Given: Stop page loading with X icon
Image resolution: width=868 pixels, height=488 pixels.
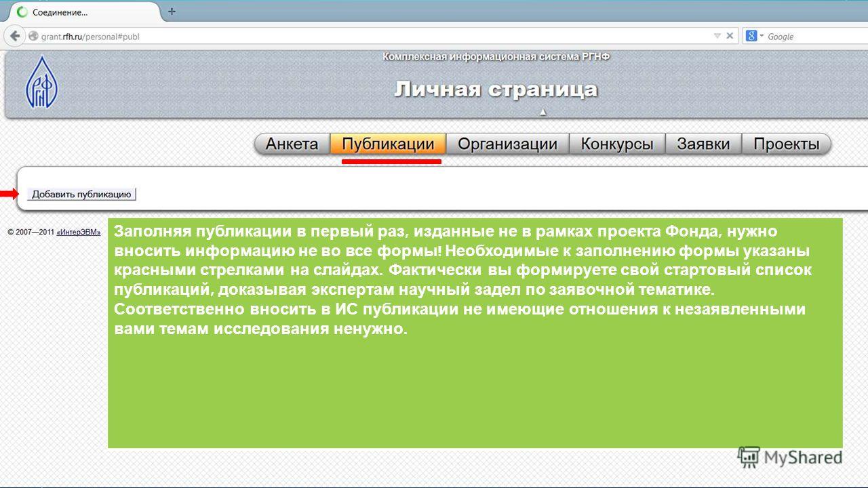Looking at the screenshot, I should (730, 36).
